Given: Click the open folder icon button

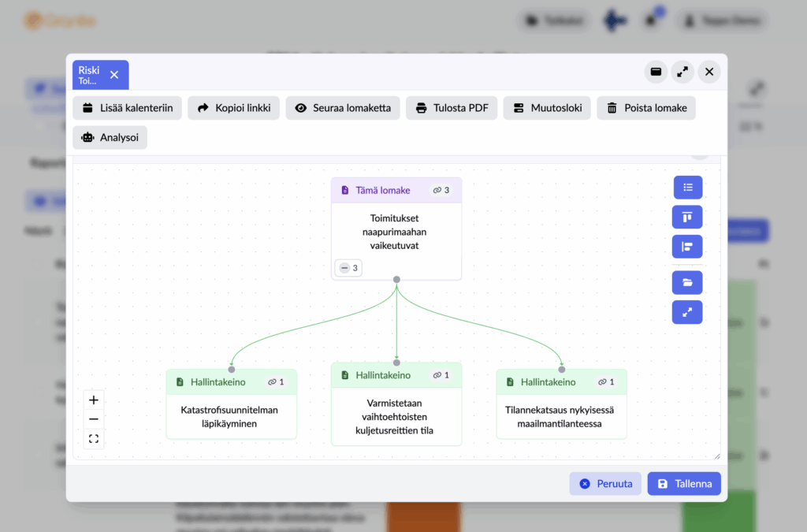Looking at the screenshot, I should [687, 282].
